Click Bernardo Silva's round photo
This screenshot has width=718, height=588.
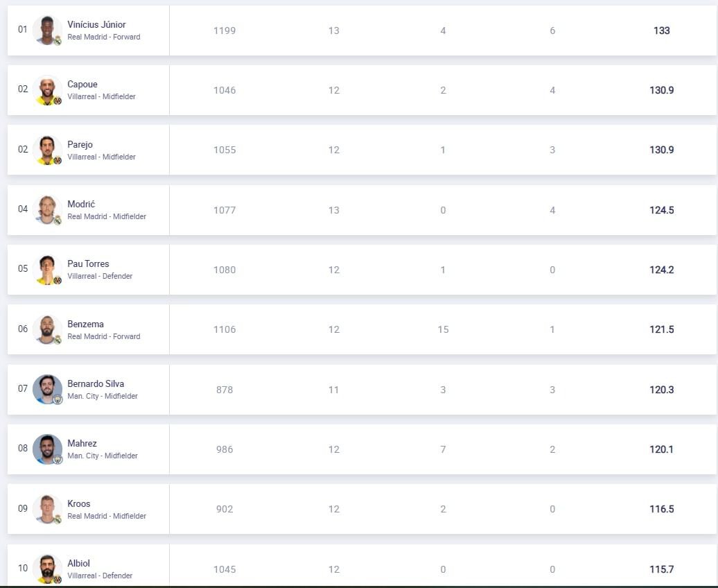47,389
